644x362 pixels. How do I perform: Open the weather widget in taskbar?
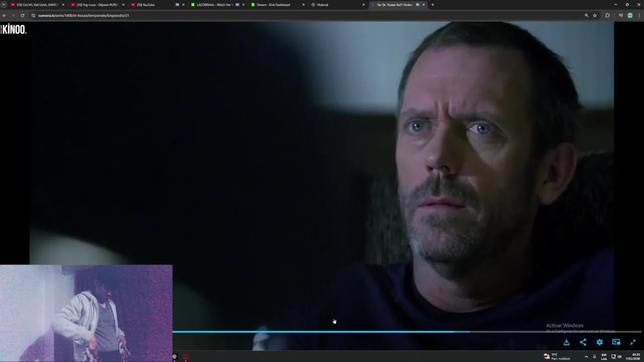[556, 356]
